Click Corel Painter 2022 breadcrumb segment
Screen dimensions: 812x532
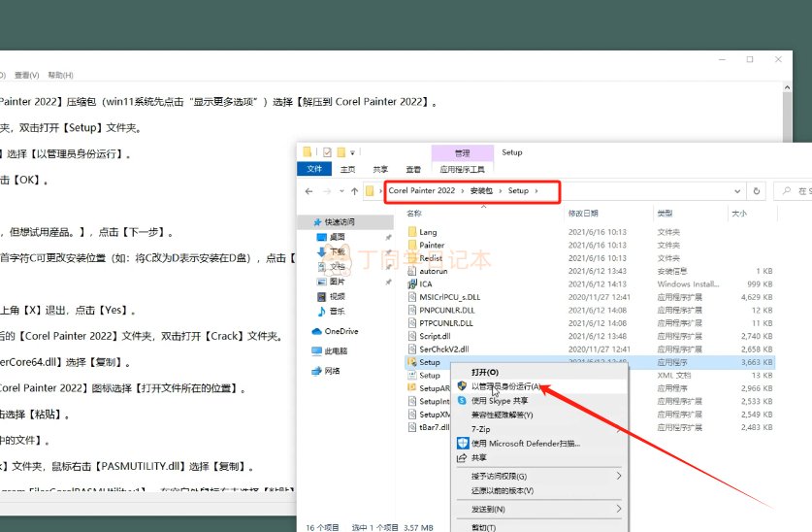422,191
